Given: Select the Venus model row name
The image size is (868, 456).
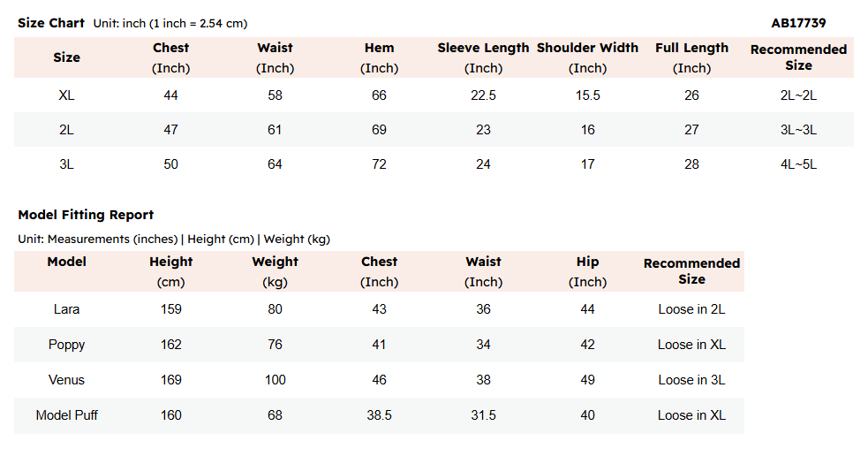Looking at the screenshot, I should tap(66, 380).
